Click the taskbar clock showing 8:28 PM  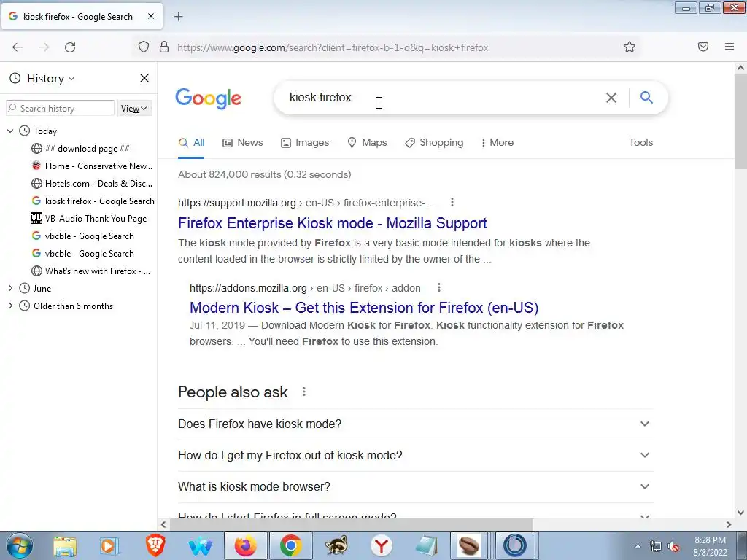[710, 546]
